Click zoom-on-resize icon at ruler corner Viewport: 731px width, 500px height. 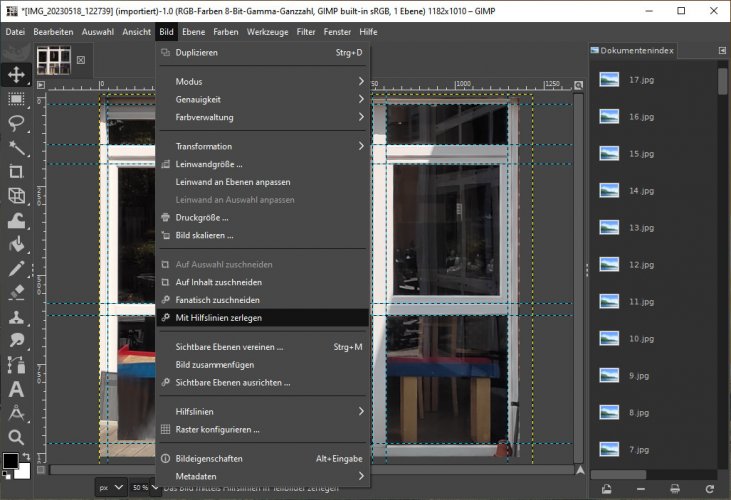579,85
